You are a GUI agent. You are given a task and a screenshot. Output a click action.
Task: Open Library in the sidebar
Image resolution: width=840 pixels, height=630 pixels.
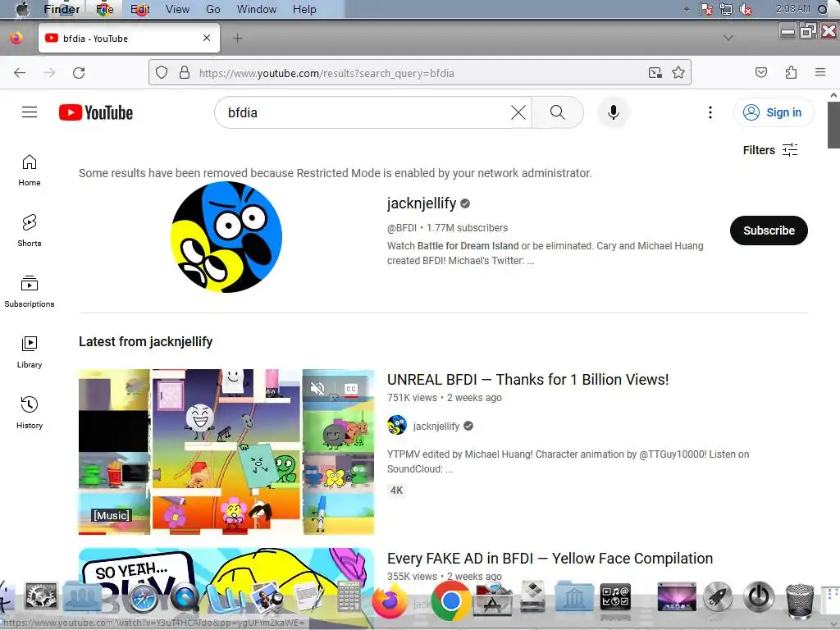[30, 353]
